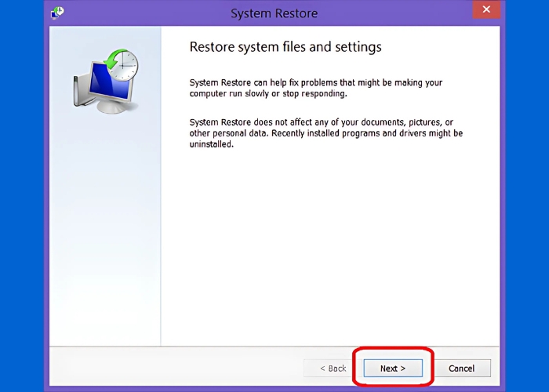This screenshot has height=392, width=549.
Task: Cancel the System Restore wizard
Action: coord(461,368)
